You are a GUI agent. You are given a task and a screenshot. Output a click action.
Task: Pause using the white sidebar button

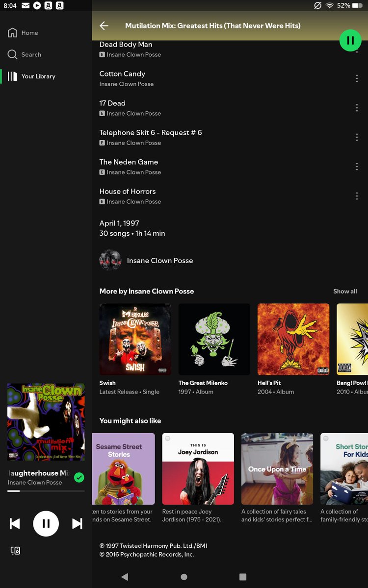pyautogui.click(x=46, y=524)
